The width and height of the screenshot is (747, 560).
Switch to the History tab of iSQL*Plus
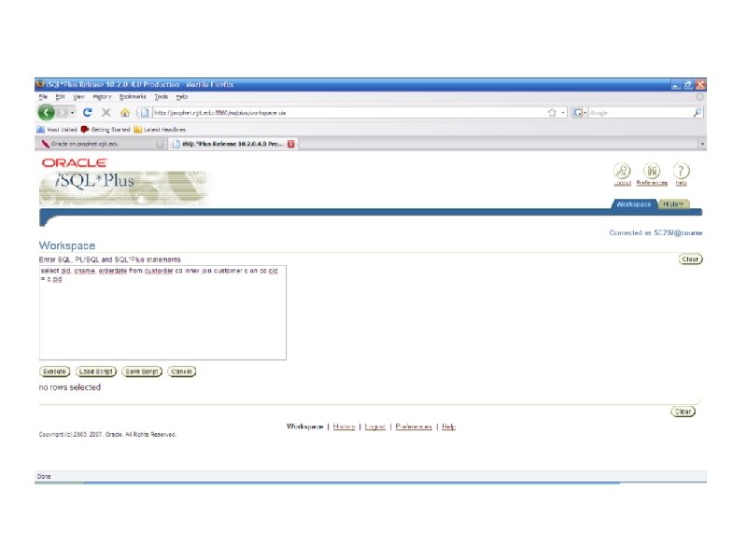tap(673, 204)
